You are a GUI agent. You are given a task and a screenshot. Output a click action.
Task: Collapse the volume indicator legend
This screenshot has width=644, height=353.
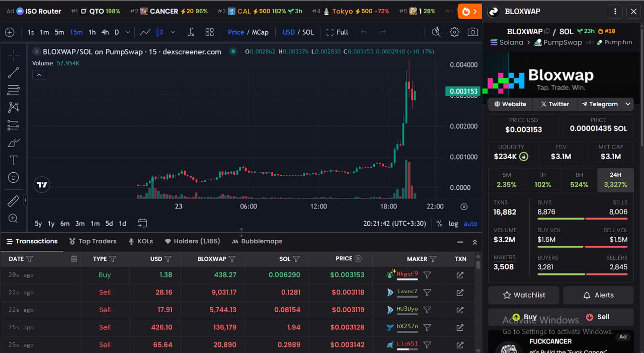pos(39,75)
